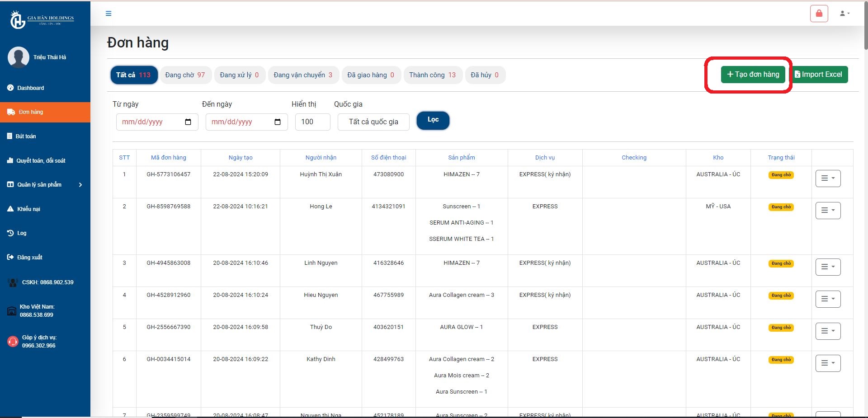Screen dimensions: 868x418
Task: Open the Từ ngày calendar picker icon
Action: tap(188, 122)
